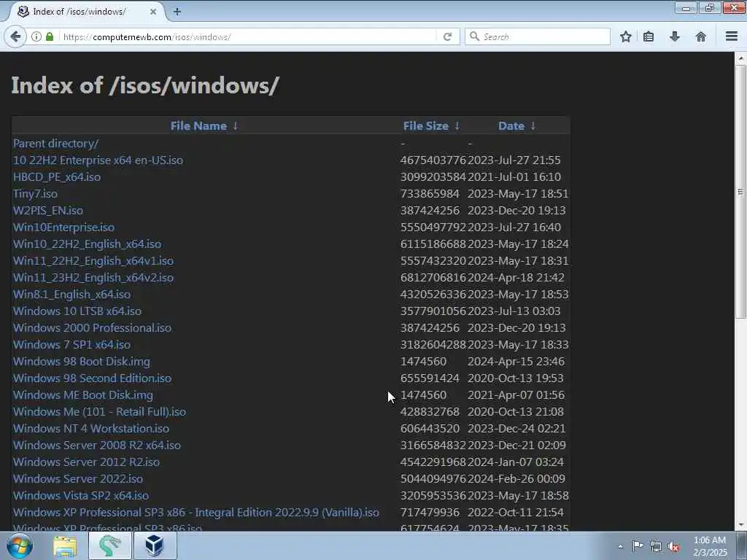Click date 2024-Apr-18 21:42

click(516, 277)
